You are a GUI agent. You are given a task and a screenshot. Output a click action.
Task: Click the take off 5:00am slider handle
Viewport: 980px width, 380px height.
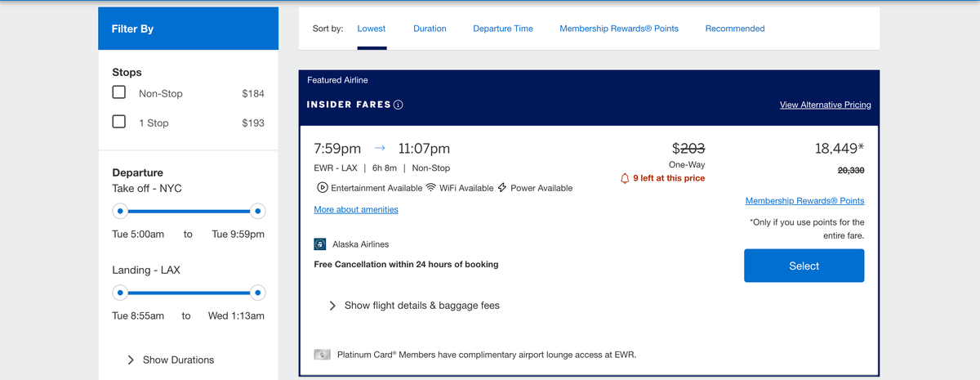[x=120, y=211]
